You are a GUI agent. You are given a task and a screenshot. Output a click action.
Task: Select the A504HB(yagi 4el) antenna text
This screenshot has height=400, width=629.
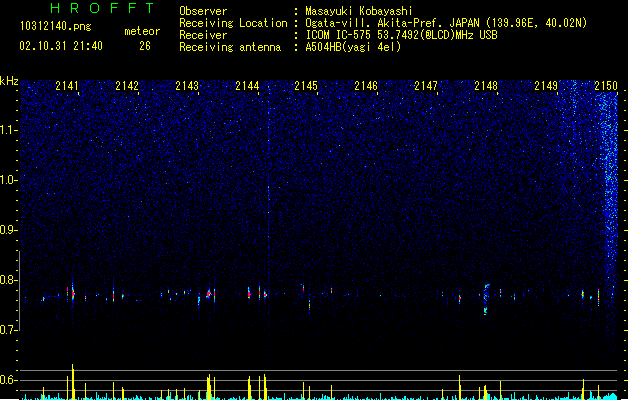(353, 47)
